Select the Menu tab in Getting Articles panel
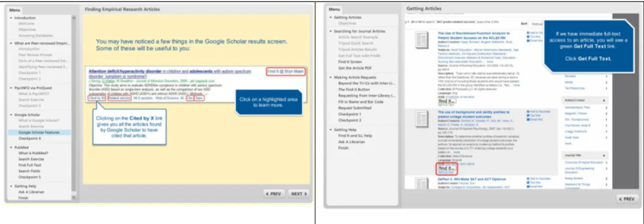The width and height of the screenshot is (644, 224). pyautogui.click(x=335, y=9)
